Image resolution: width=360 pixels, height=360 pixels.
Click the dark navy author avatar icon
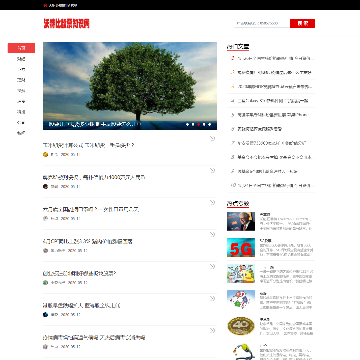pyautogui.click(x=46, y=314)
